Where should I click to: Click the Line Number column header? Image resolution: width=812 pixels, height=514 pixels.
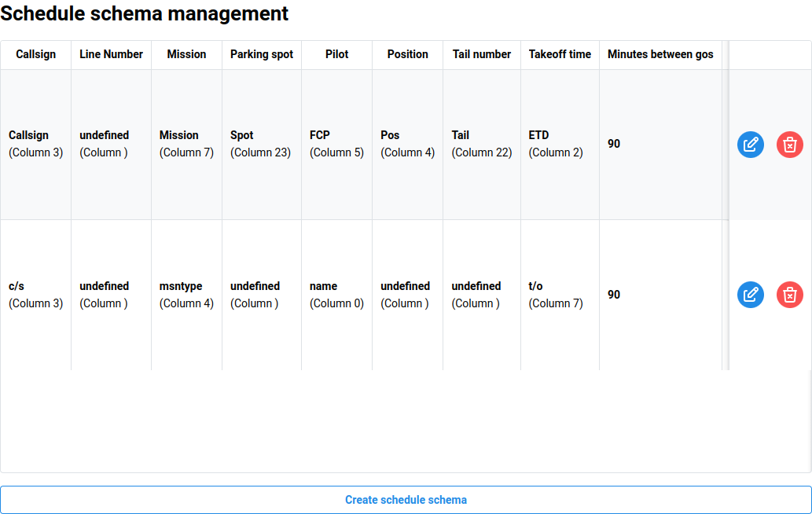(x=111, y=54)
